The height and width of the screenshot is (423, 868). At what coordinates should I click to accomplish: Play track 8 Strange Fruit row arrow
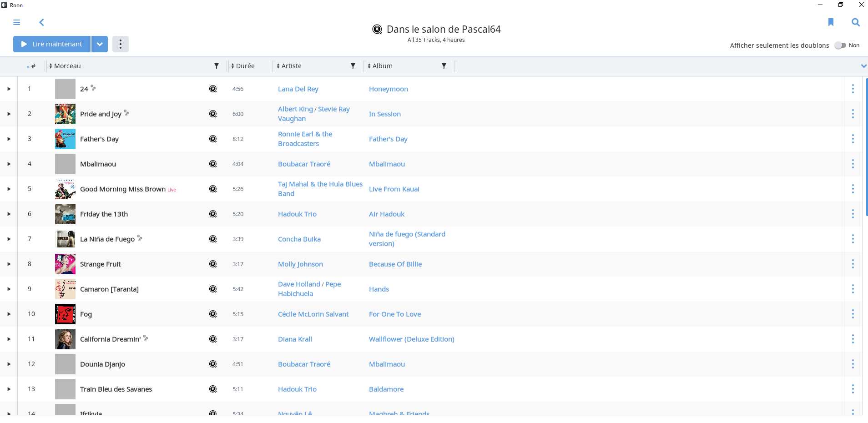(9, 264)
